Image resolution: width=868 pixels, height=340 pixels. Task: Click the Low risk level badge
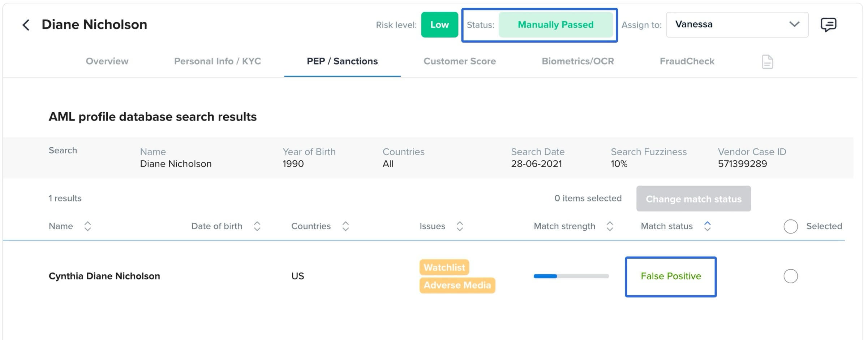[439, 25]
